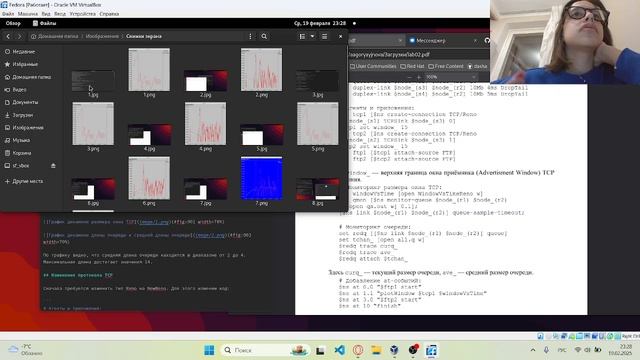Screen dimensions: 640x360
Task: Select the 3.png thumbnail
Action: 93,124
